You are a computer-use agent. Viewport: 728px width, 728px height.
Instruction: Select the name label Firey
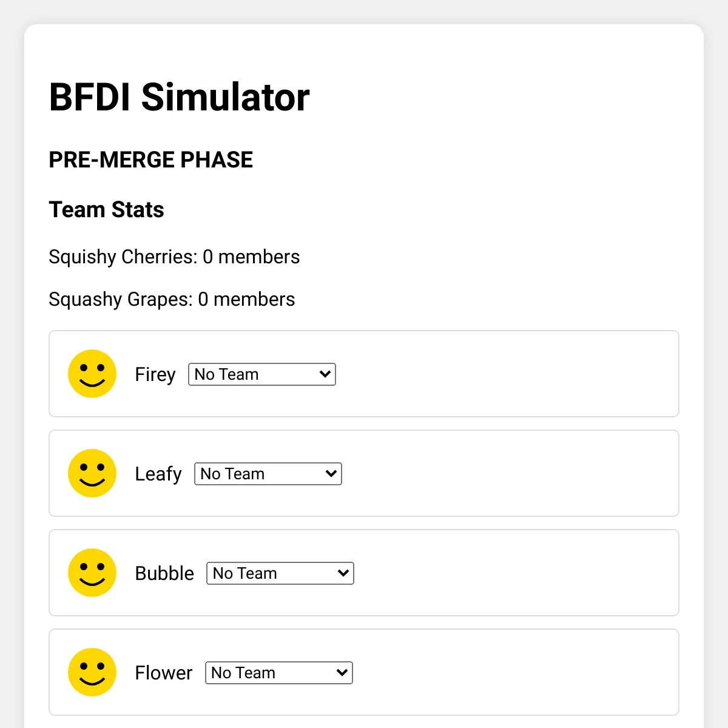[155, 374]
